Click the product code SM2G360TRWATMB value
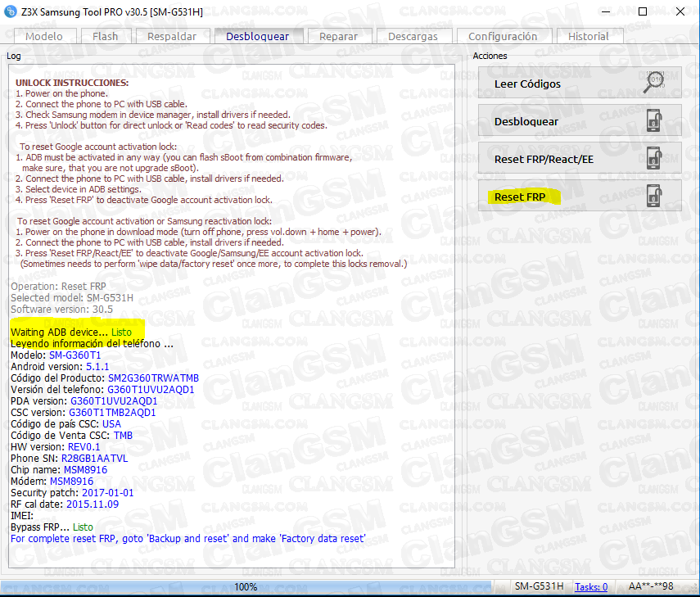 [153, 378]
